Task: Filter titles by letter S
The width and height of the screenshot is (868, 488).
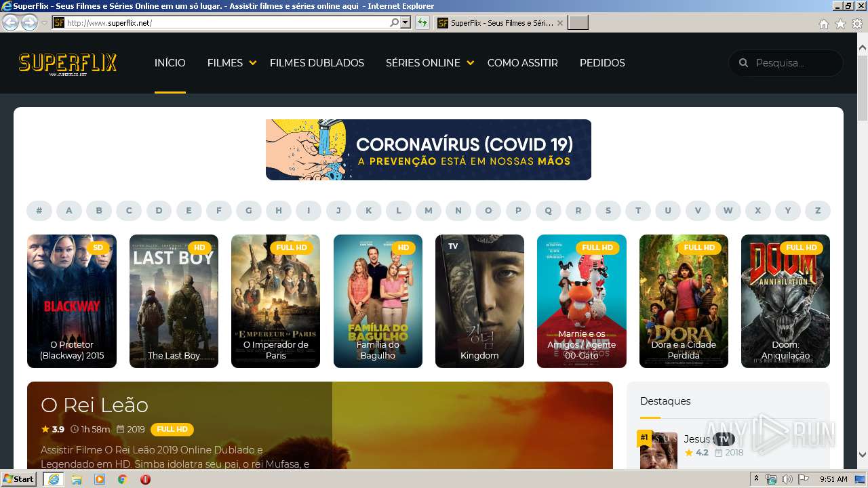Action: pos(608,211)
